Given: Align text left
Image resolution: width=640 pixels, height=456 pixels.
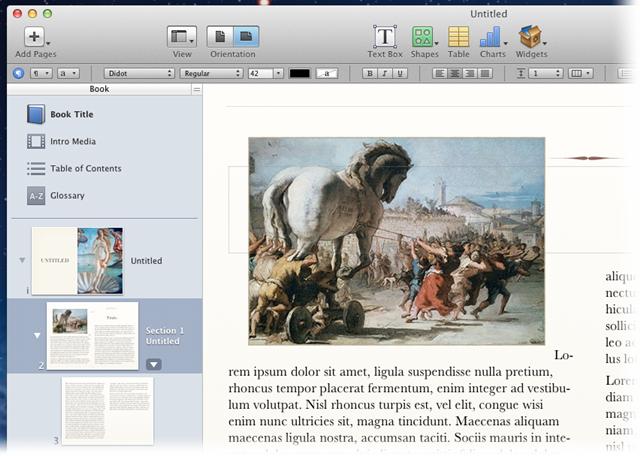Looking at the screenshot, I should pyautogui.click(x=440, y=73).
